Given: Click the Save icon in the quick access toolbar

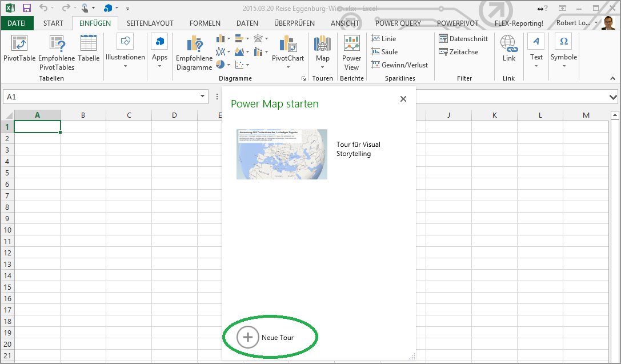Looking at the screenshot, I should tap(27, 8).
